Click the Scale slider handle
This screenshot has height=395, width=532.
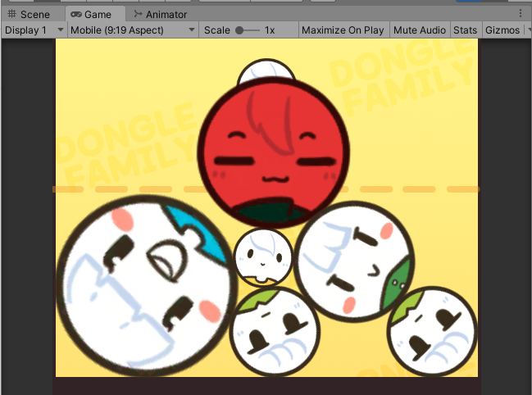pyautogui.click(x=239, y=30)
